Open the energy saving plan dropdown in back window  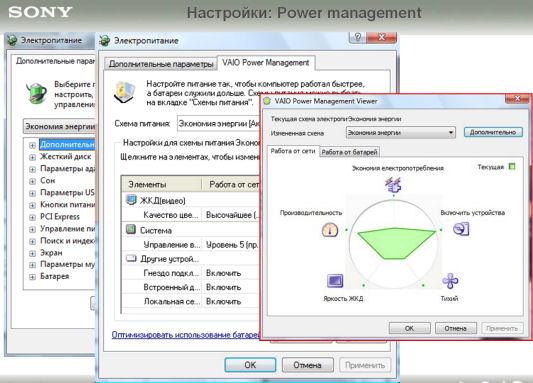59,126
